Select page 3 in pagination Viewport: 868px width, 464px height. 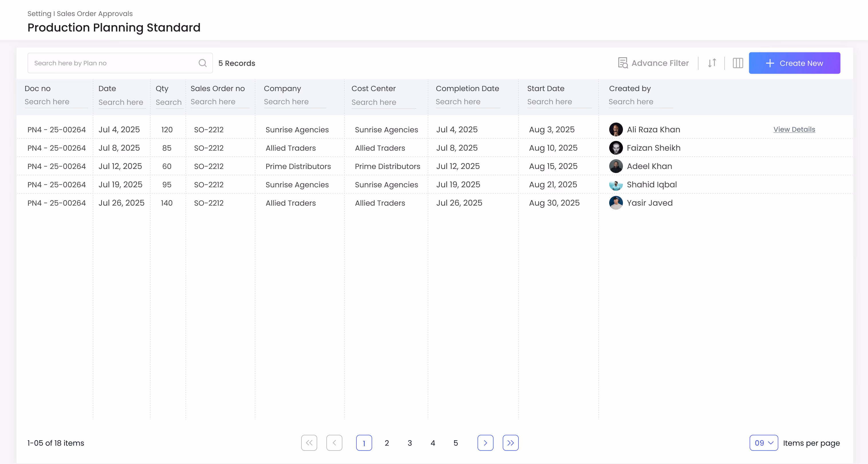click(x=410, y=443)
